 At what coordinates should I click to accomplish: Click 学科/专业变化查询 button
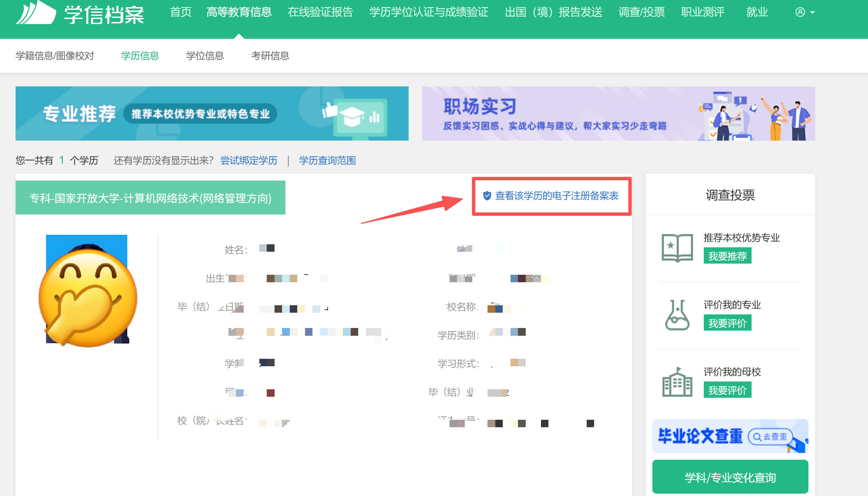[730, 477]
